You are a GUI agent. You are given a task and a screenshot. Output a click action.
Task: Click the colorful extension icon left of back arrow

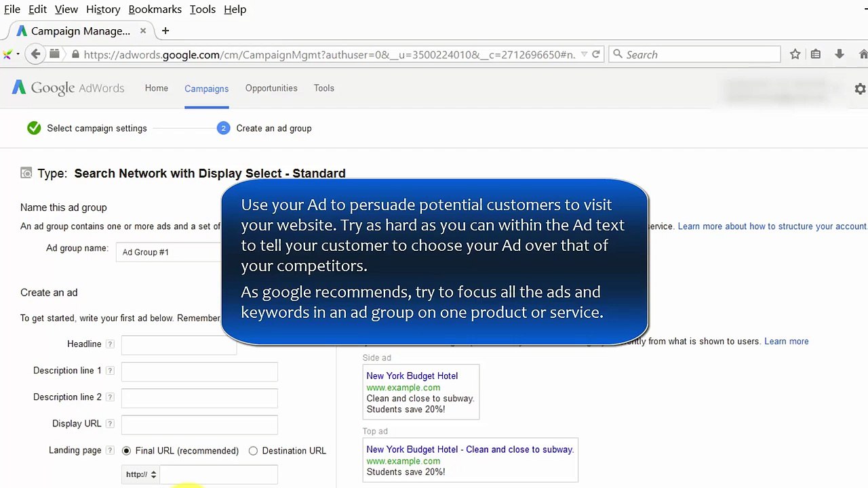click(x=7, y=54)
